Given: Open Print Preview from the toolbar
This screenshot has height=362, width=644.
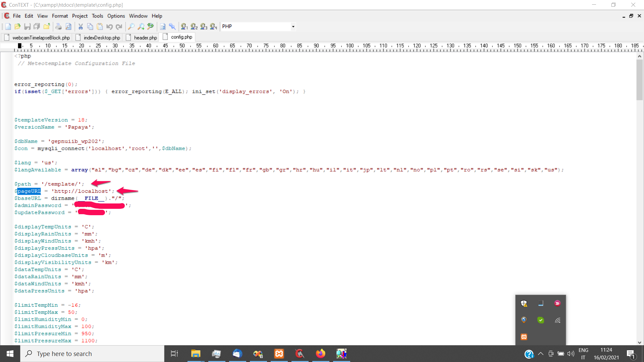Looking at the screenshot, I should pos(68,26).
